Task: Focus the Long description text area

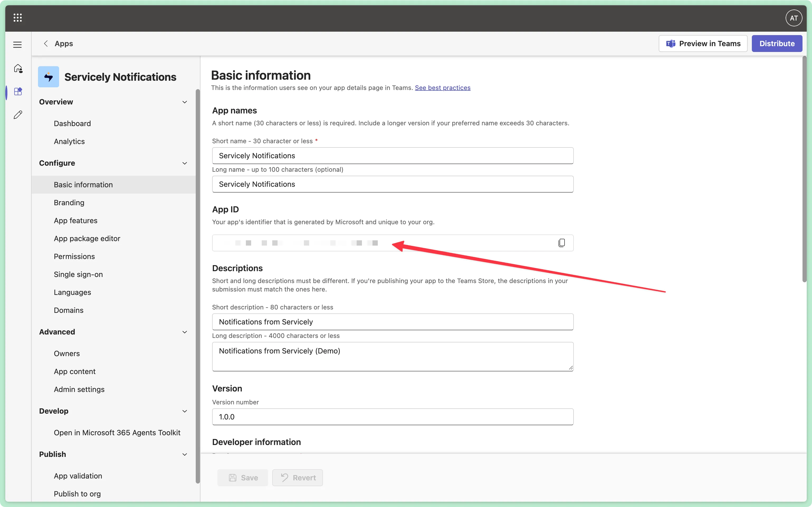Action: click(x=393, y=356)
